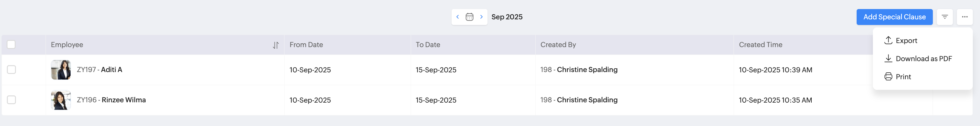Screen dimensions: 980x126
Task: Click the Export menu option
Action: (x=906, y=41)
